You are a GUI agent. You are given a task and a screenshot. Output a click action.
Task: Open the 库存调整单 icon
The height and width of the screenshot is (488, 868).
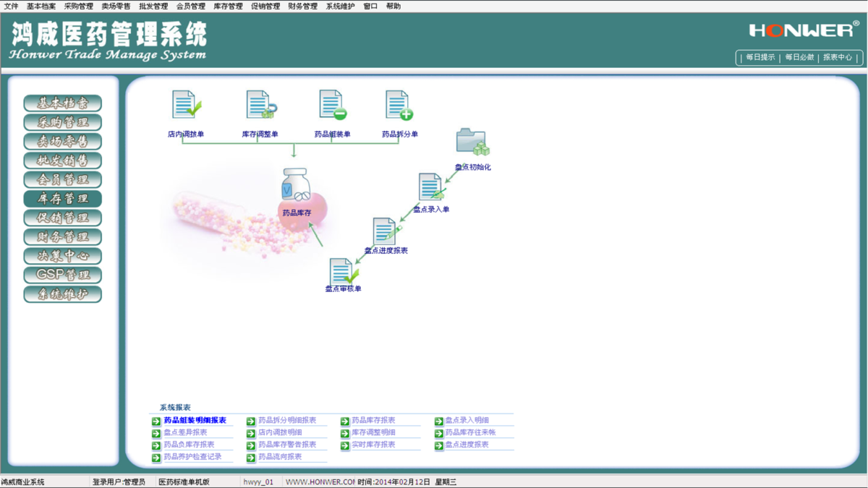coord(260,105)
